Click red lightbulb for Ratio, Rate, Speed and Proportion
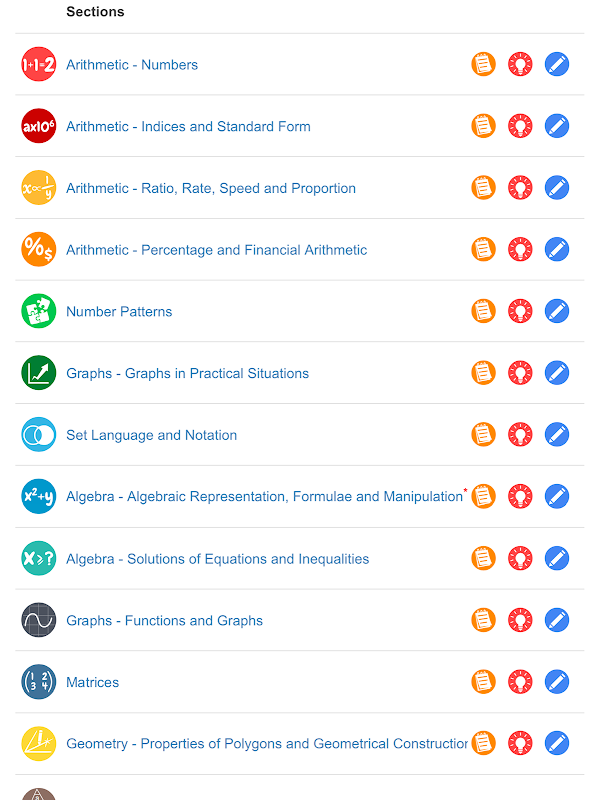600x800 pixels. coord(520,188)
